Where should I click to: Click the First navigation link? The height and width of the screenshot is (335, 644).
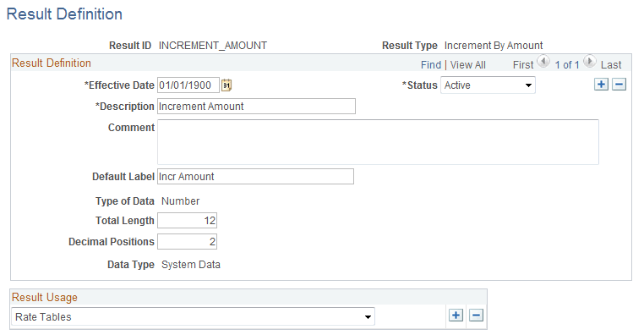click(x=523, y=65)
